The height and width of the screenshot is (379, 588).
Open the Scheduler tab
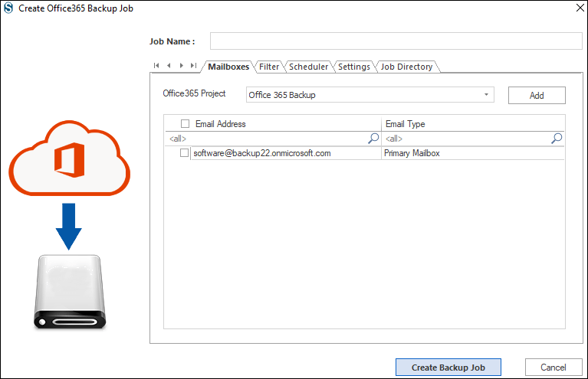(x=308, y=67)
